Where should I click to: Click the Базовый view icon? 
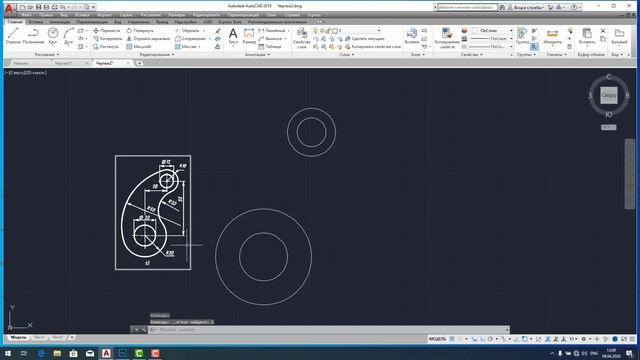point(619,36)
